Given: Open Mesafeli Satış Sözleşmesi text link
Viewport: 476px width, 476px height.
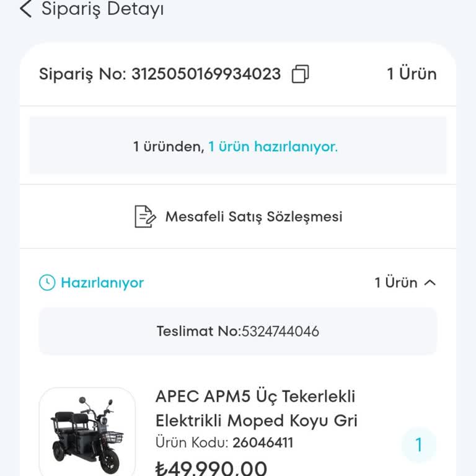Looking at the screenshot, I should pos(253,216).
